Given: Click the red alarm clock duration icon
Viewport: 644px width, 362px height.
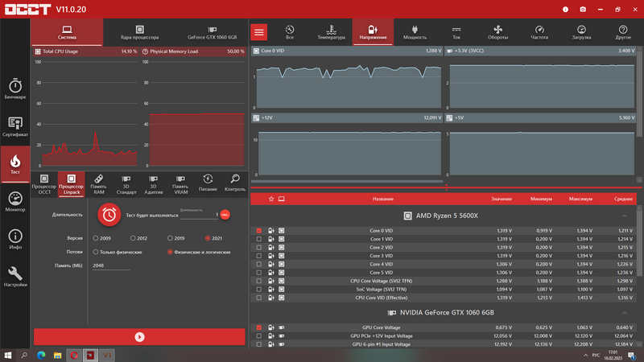Looking at the screenshot, I should [x=109, y=215].
